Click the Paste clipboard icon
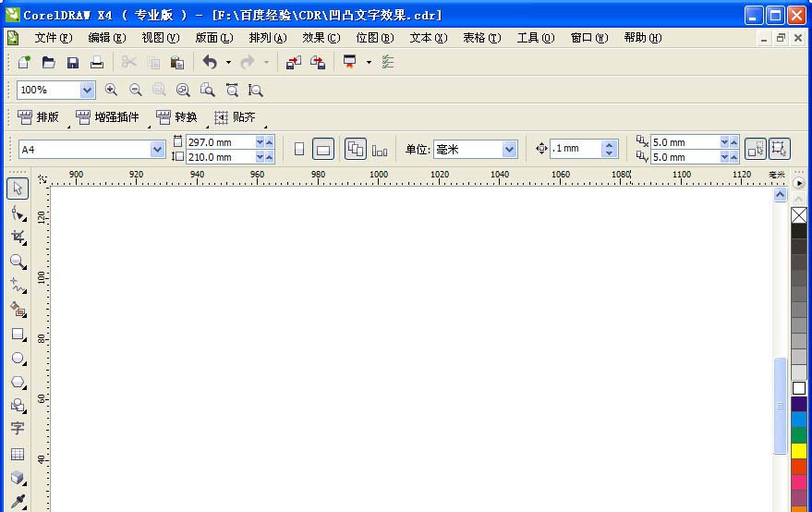The image size is (812, 512). click(x=177, y=63)
